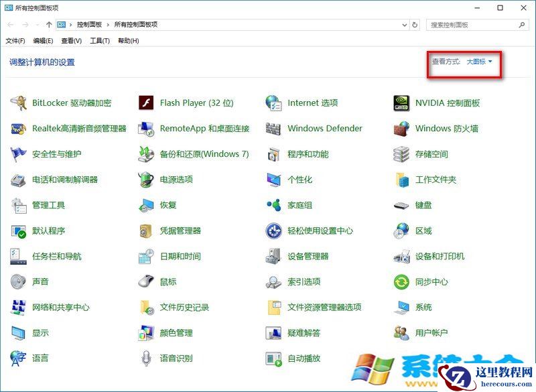Open RemoteApp 和桌面连接
Image resolution: width=536 pixels, height=392 pixels.
pos(203,128)
